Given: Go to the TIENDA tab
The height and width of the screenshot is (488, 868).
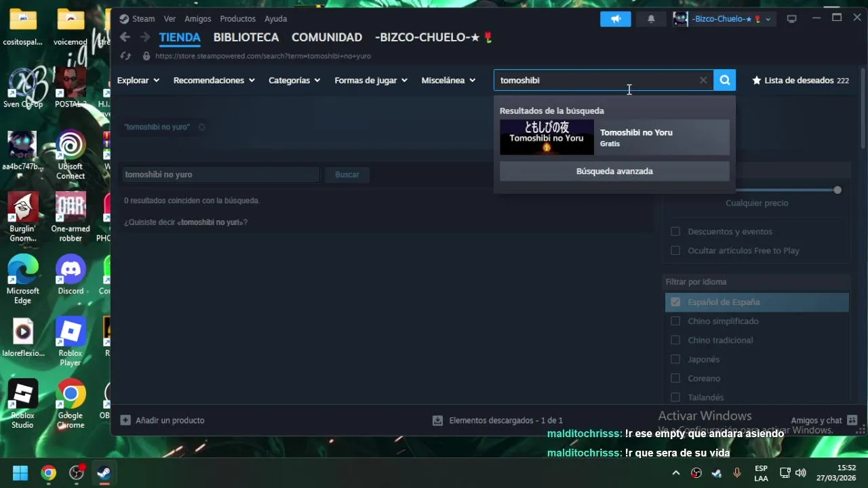Looking at the screenshot, I should (180, 37).
